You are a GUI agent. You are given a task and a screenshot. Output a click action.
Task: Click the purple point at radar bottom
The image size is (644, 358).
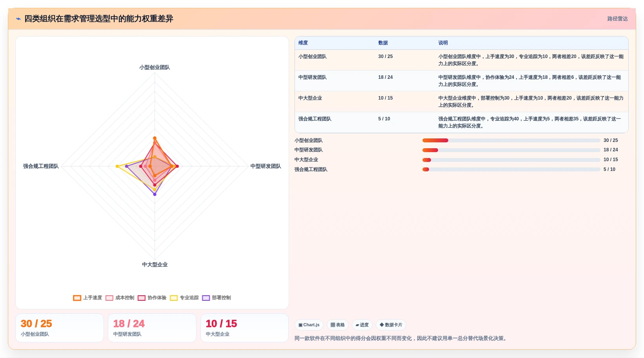point(155,194)
